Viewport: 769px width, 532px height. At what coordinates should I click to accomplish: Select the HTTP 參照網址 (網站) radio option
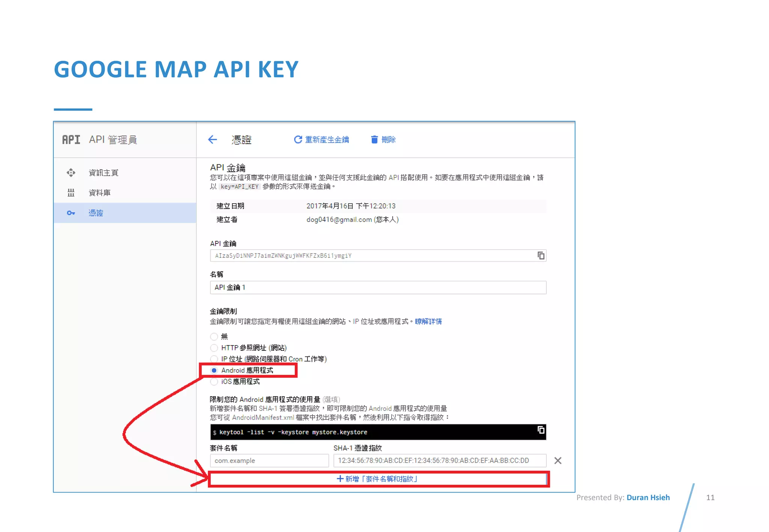(x=214, y=348)
